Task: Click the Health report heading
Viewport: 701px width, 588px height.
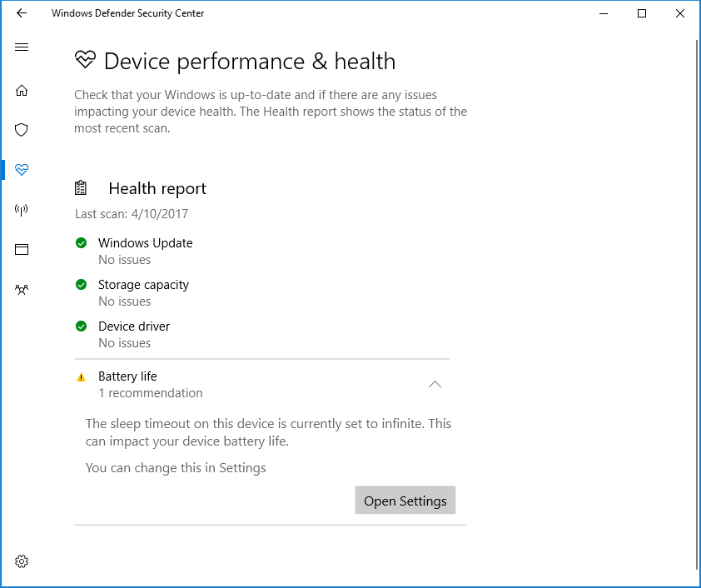Action: coord(157,188)
